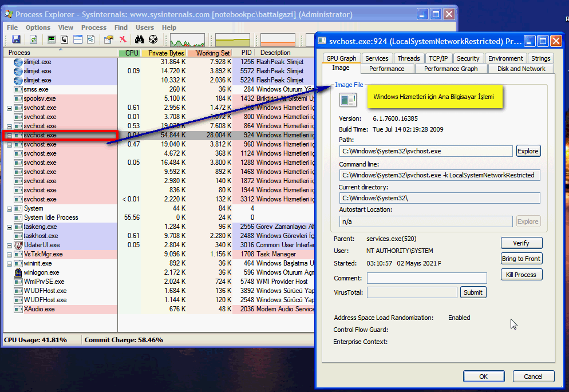Viewport: 569px width, 392px height.
Task: Click into the Comment input field
Action: coord(427,278)
